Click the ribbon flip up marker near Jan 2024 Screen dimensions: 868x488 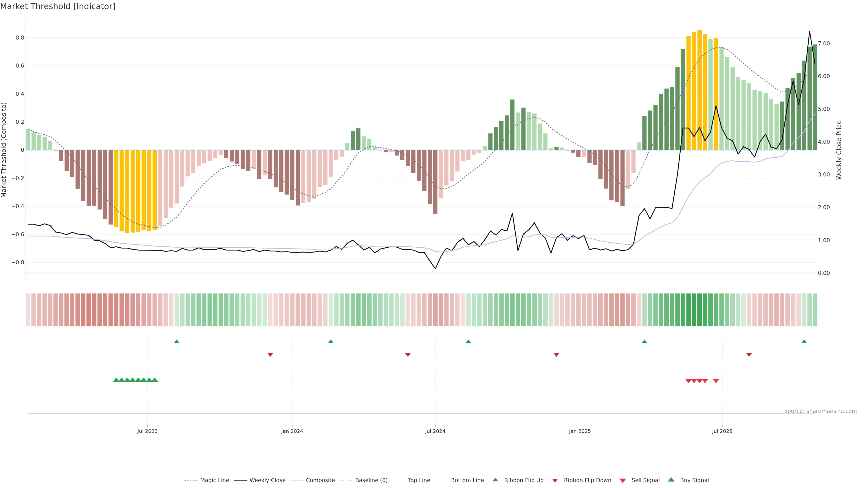(x=330, y=342)
